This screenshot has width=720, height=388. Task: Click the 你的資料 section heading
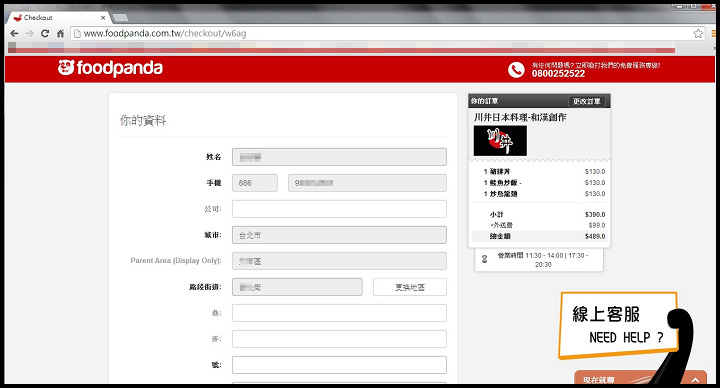[x=143, y=120]
